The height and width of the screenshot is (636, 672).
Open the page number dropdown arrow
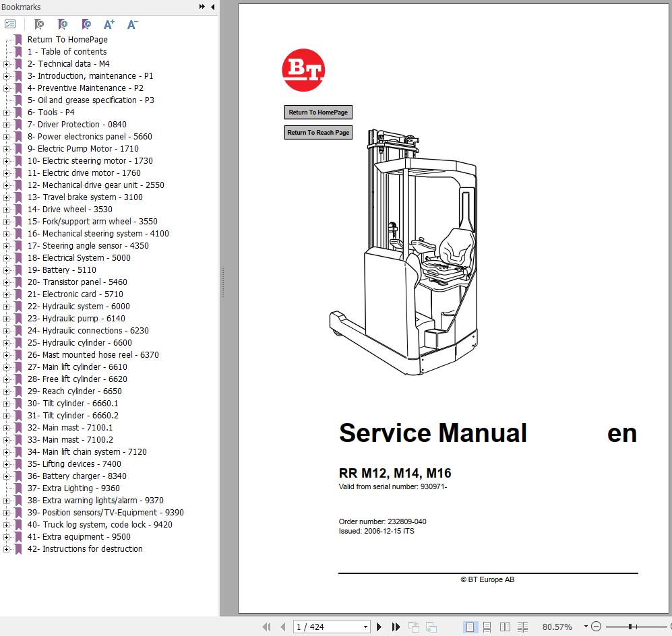365,627
